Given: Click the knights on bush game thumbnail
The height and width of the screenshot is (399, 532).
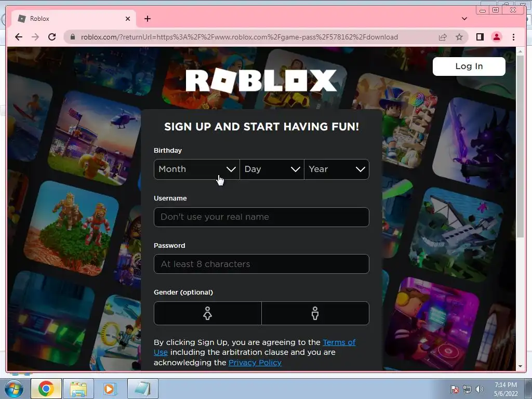Looking at the screenshot, I should 71,228.
